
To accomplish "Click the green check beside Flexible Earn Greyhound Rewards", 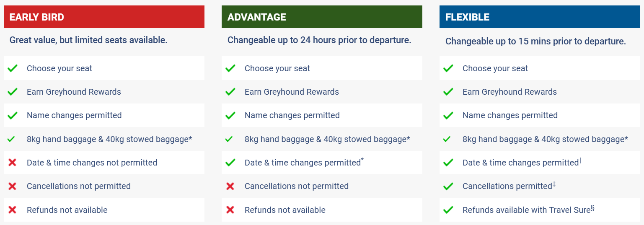I will (x=448, y=92).
